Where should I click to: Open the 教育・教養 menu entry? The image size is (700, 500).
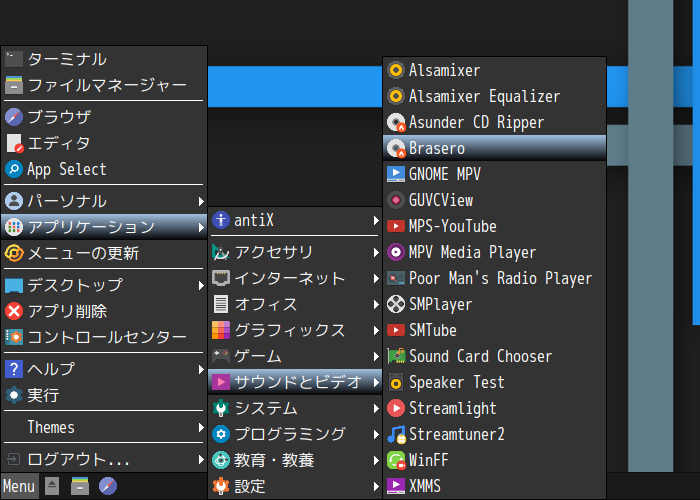(x=295, y=460)
